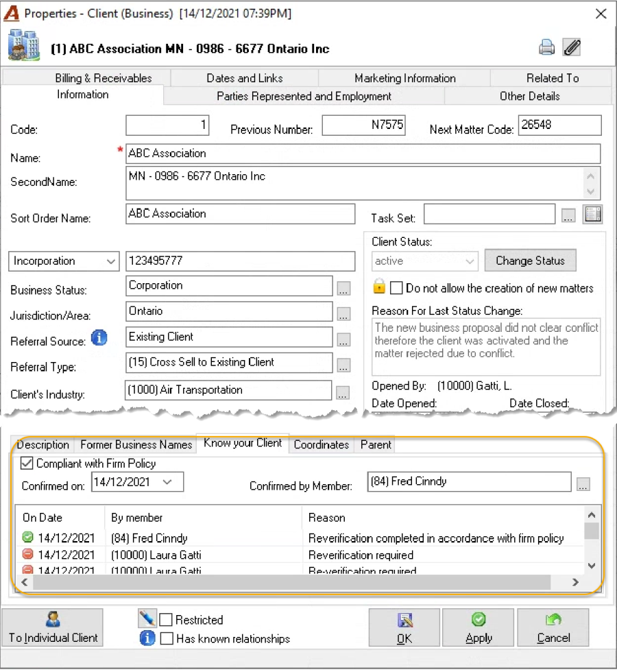Click the horizontal scrollbar in verification list
617x672 pixels.
point(291,582)
